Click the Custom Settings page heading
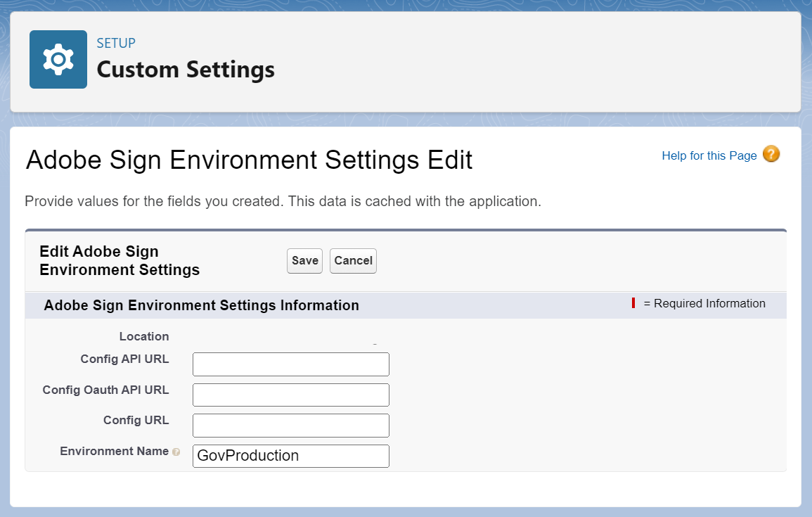The height and width of the screenshot is (517, 812). coord(186,70)
